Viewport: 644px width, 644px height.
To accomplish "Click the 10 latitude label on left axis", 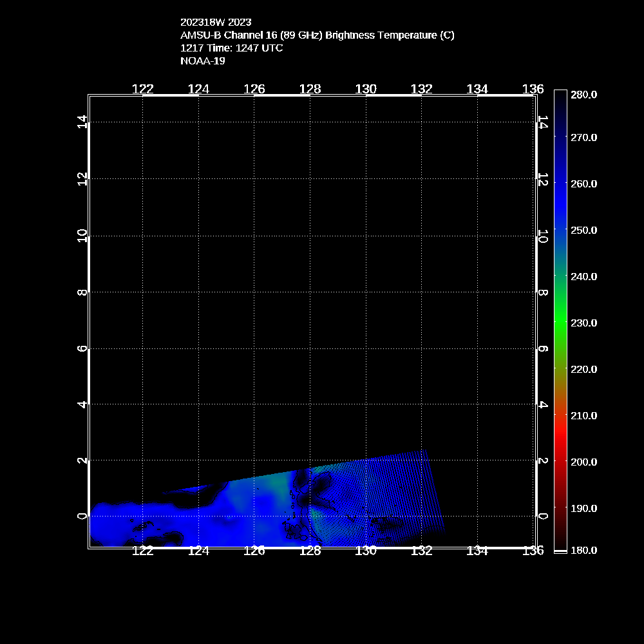I will tap(82, 236).
